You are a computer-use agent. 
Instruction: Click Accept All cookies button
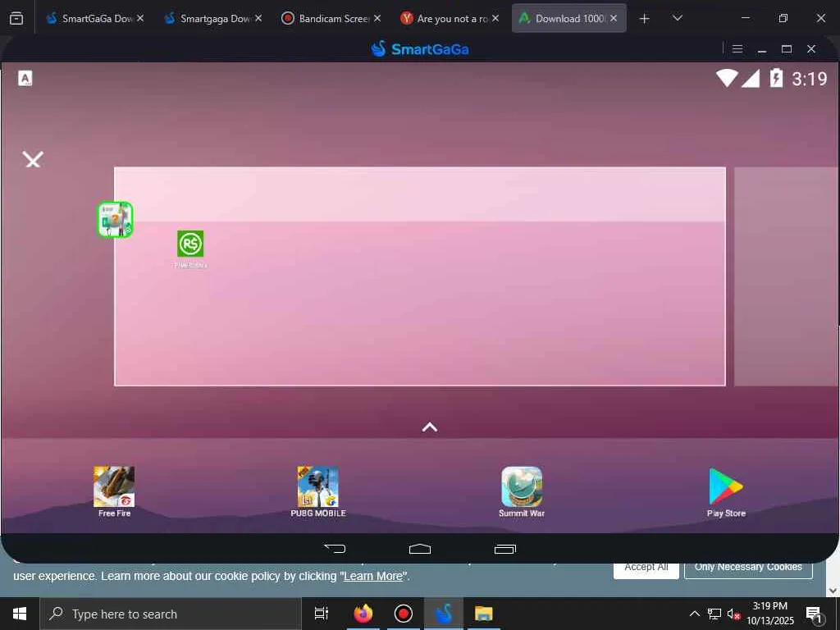tap(646, 570)
